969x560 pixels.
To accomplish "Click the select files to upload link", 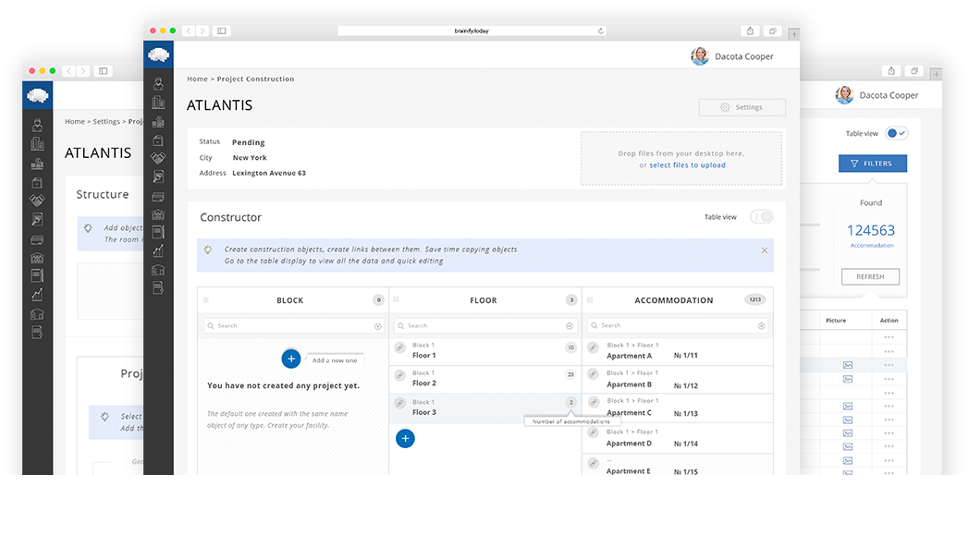I will click(x=687, y=165).
